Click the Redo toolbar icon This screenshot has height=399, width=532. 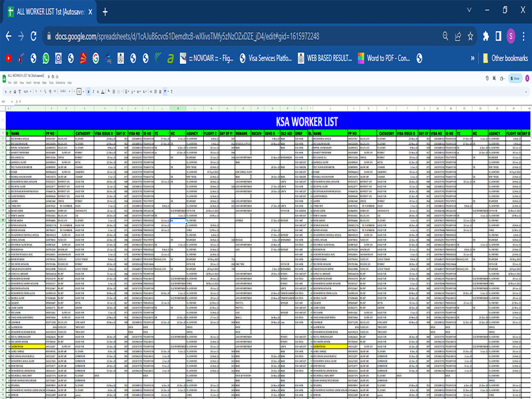[10, 92]
